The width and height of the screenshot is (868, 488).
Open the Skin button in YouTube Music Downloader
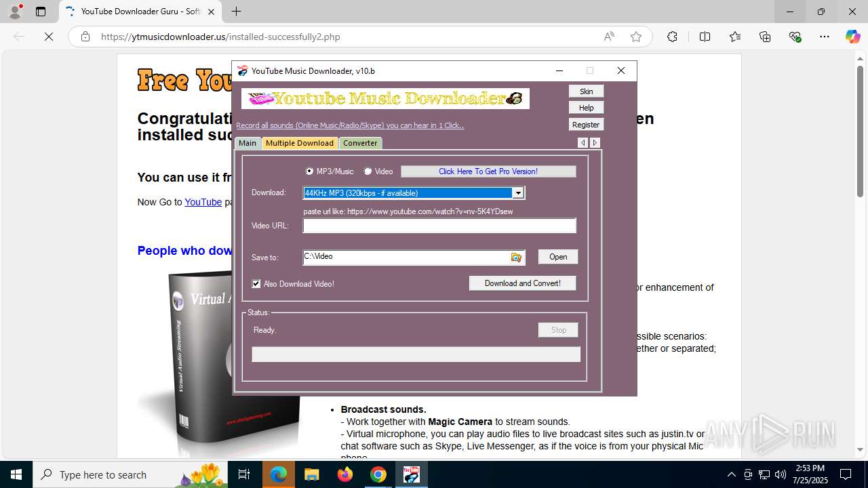[x=586, y=91]
